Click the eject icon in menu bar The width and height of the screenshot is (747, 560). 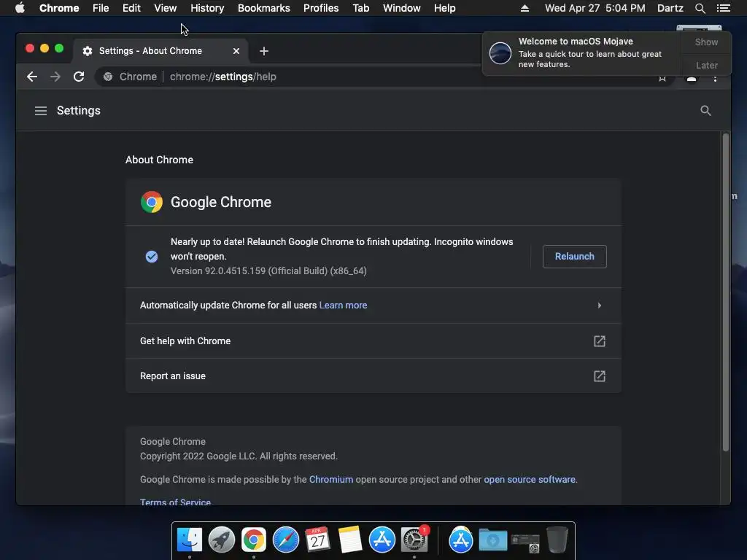click(x=525, y=8)
